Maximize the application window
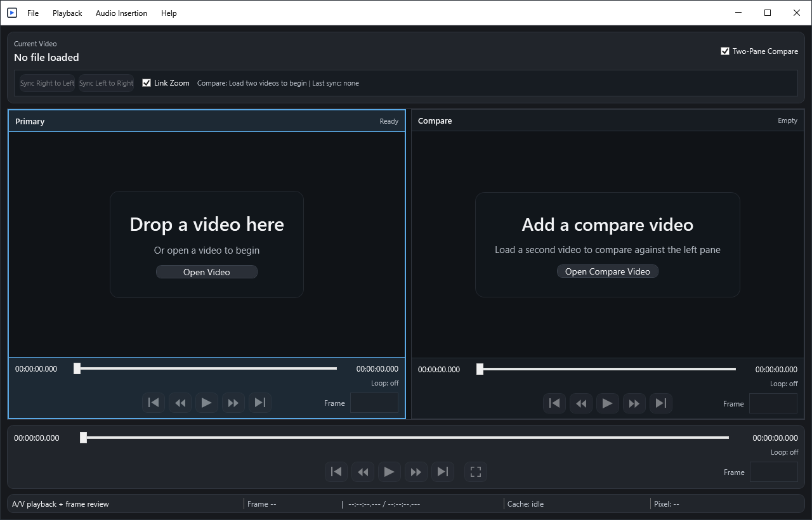Viewport: 812px width, 520px height. click(x=768, y=13)
